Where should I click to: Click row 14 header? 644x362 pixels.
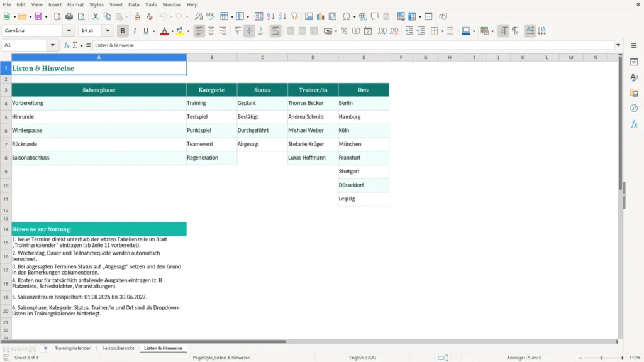coord(6,229)
